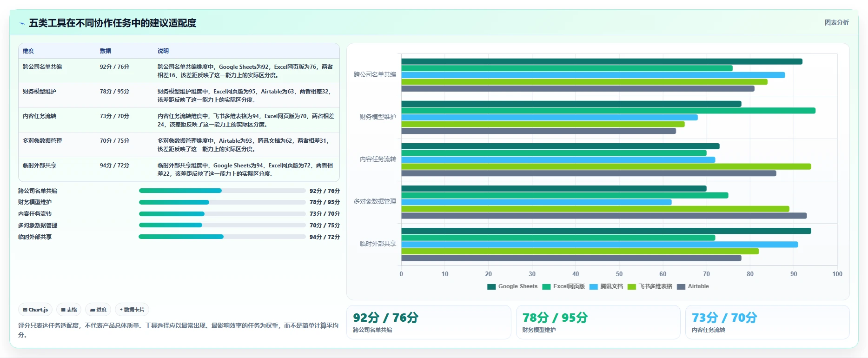
Task: Click the 财务模型维护 progress bar
Action: pos(222,202)
